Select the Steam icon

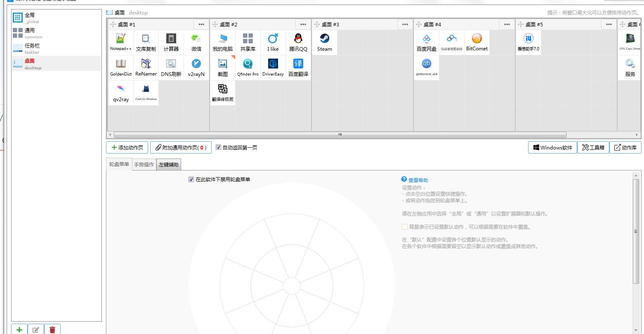coord(324,41)
